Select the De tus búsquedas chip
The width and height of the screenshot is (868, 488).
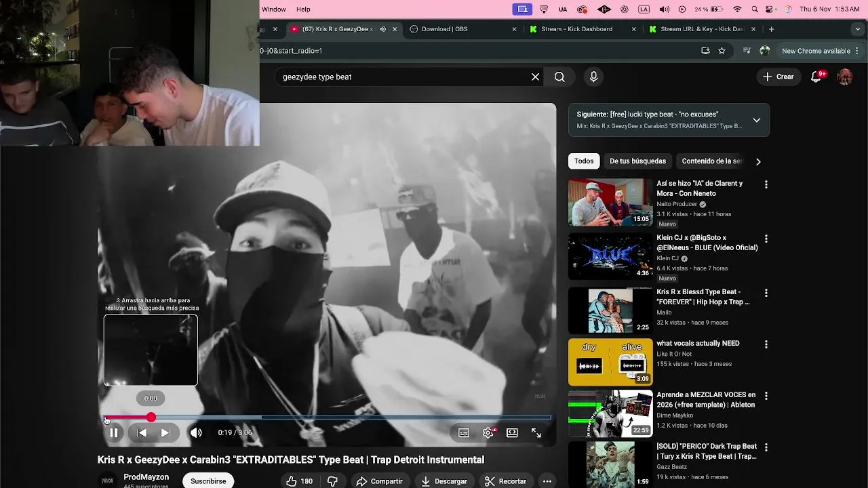(x=637, y=161)
